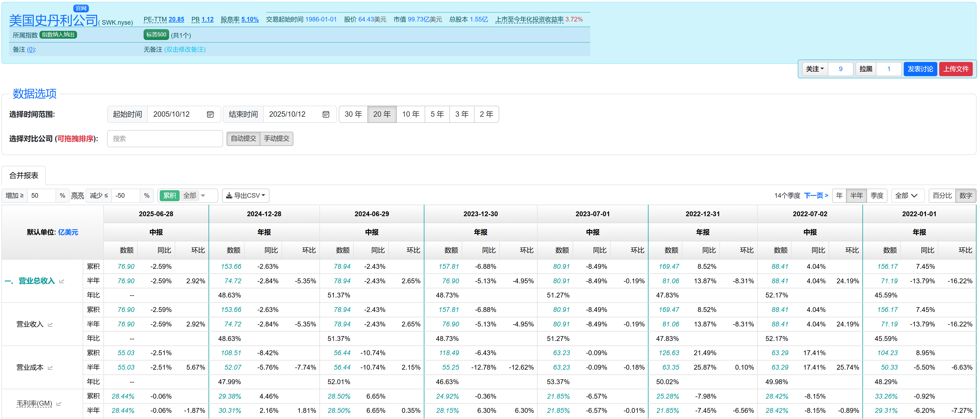Go to 下一页 of quarters
980x419 pixels.
point(816,196)
